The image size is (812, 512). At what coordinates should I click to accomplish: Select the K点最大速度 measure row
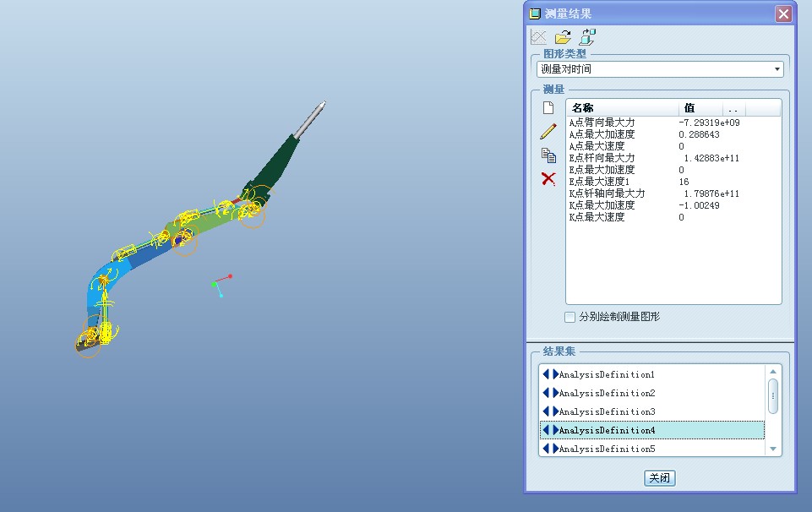[x=673, y=217]
